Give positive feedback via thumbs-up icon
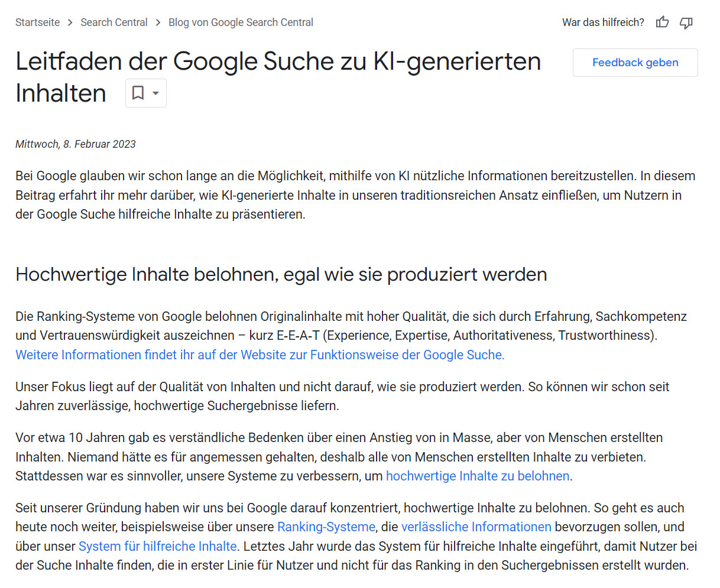 pos(662,22)
